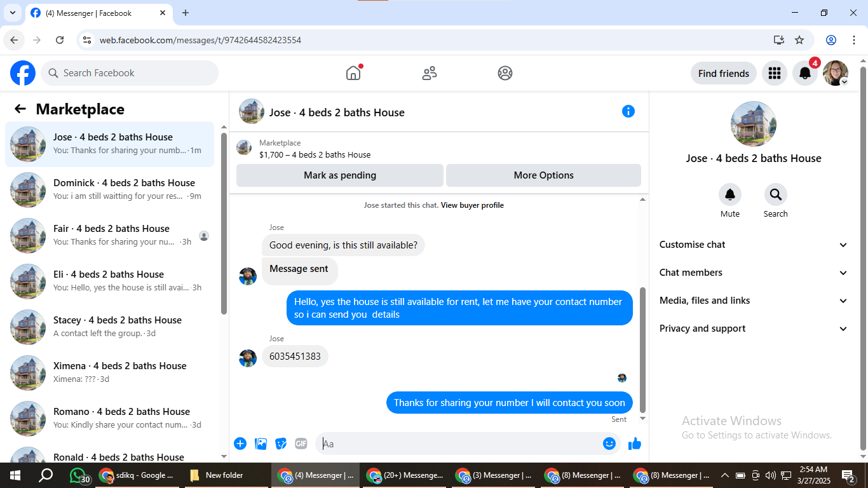This screenshot has width=868, height=488.
Task: Open the account profile picture menu
Action: tap(835, 73)
